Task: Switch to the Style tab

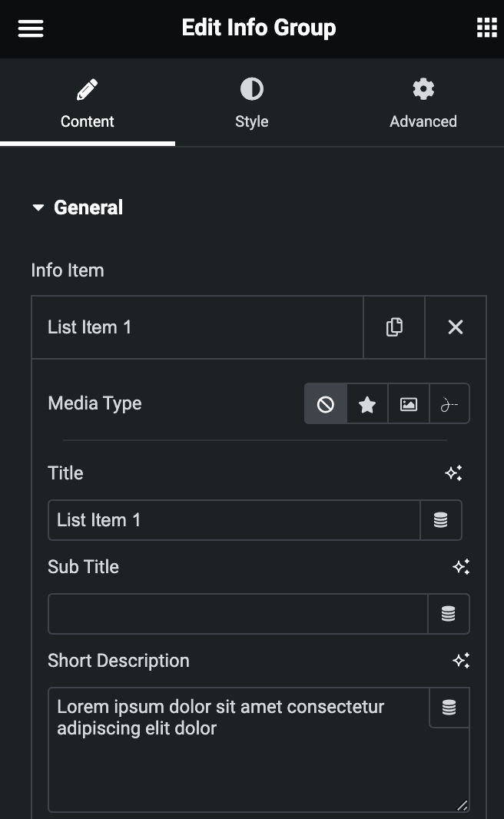Action: [252, 104]
